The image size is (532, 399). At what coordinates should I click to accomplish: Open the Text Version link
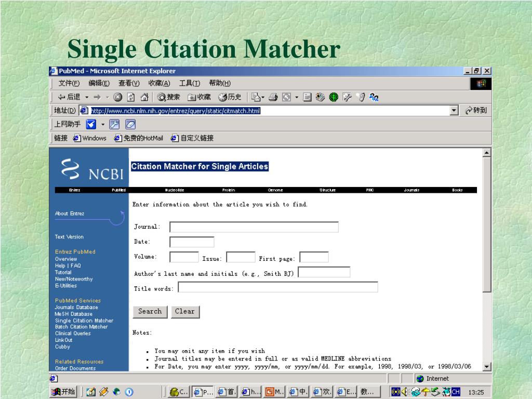[x=69, y=237]
